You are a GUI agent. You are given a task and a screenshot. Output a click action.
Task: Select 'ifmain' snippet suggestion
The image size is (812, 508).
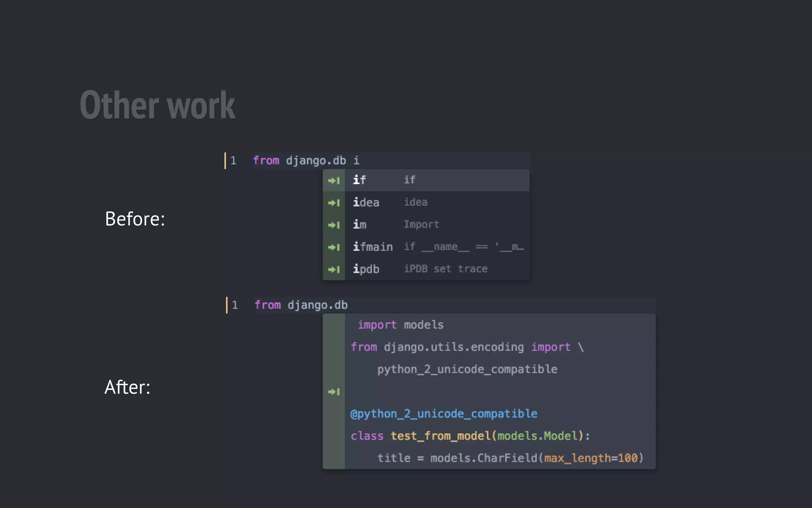point(436,247)
